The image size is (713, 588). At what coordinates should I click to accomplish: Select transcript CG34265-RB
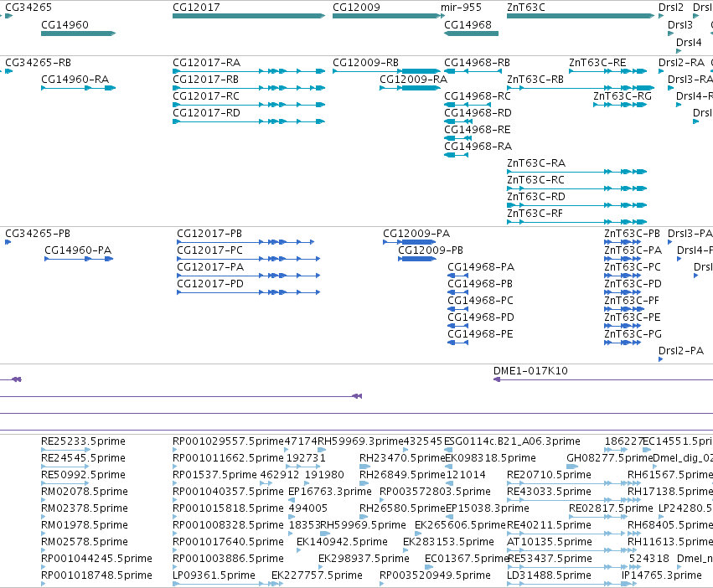click(8, 71)
